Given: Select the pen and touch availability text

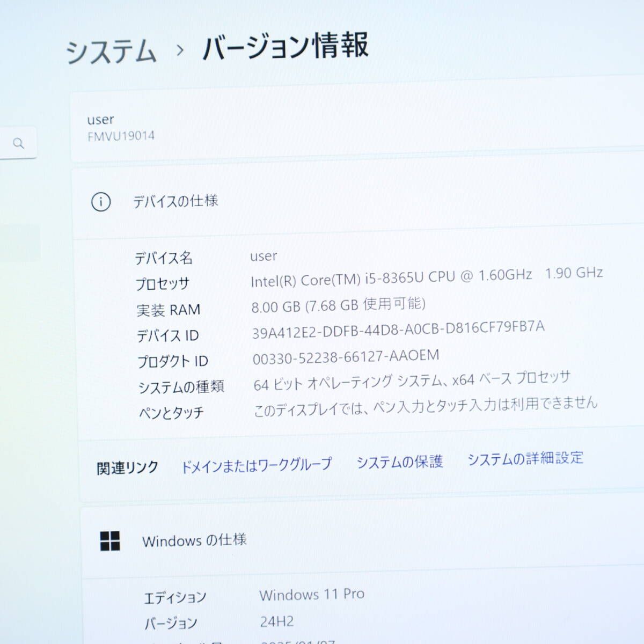Looking at the screenshot, I should (426, 406).
